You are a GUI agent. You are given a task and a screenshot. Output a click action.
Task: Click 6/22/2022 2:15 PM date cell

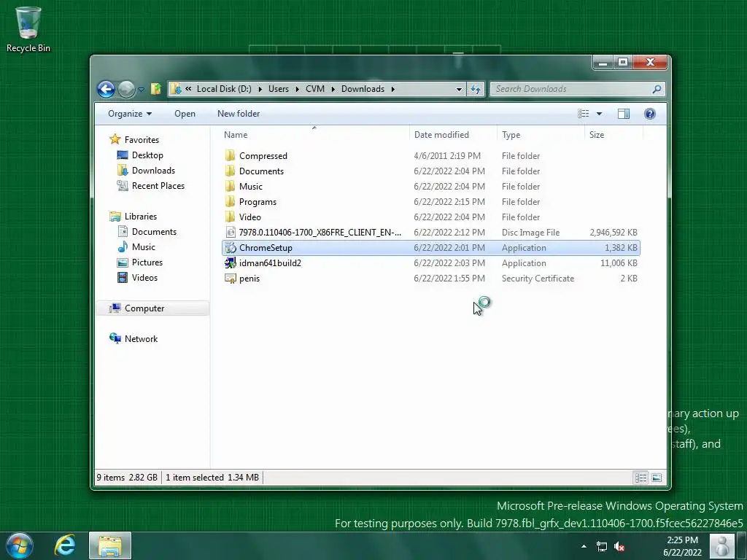[x=449, y=202]
